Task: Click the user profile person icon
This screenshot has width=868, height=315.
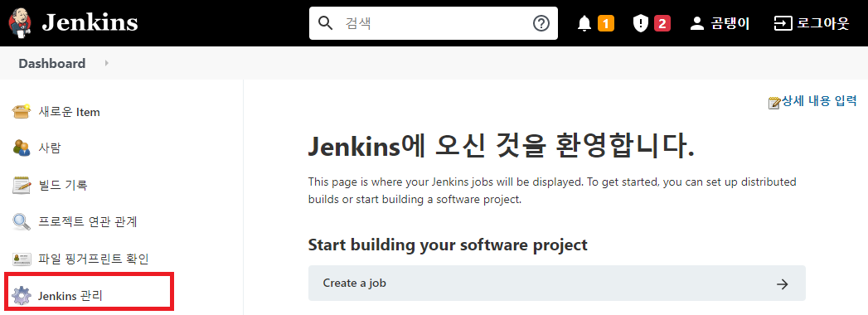Action: click(697, 23)
